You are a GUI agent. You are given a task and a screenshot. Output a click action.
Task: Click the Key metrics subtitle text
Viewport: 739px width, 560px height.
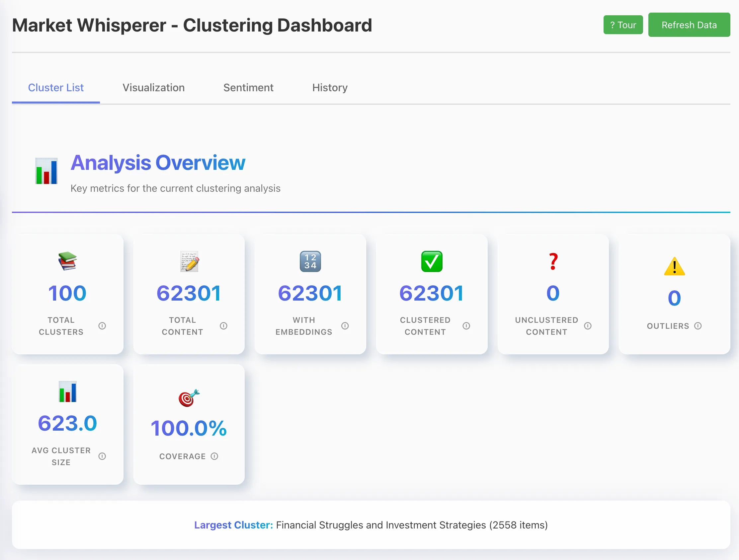tap(175, 188)
